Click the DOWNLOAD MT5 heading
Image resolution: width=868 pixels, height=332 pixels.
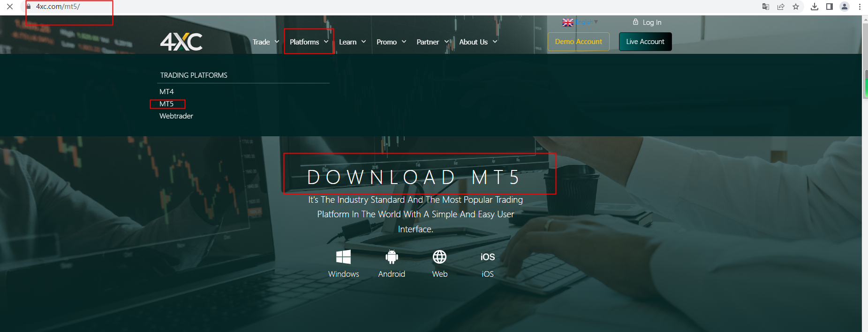414,177
